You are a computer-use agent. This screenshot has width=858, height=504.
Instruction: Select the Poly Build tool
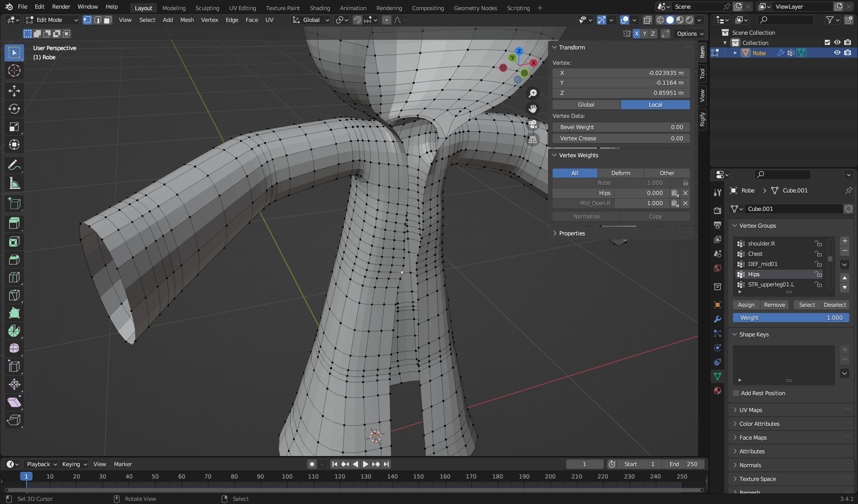point(14,313)
